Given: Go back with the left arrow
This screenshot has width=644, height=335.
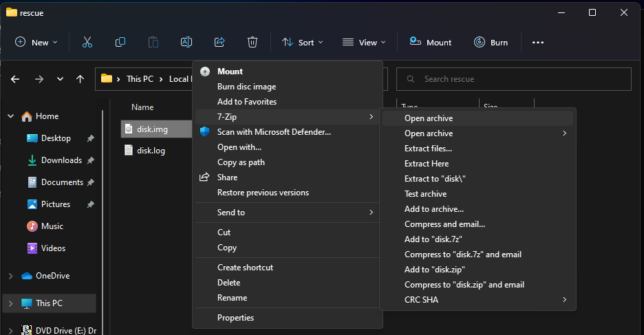Looking at the screenshot, I should pos(15,79).
